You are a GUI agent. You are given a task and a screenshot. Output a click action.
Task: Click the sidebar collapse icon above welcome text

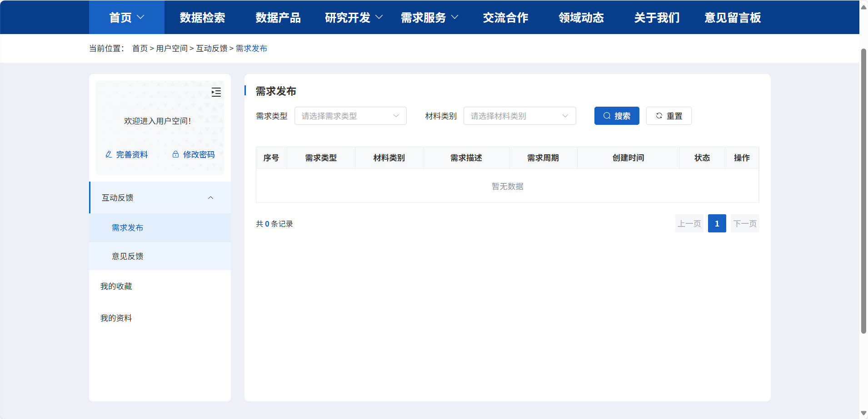pos(216,92)
